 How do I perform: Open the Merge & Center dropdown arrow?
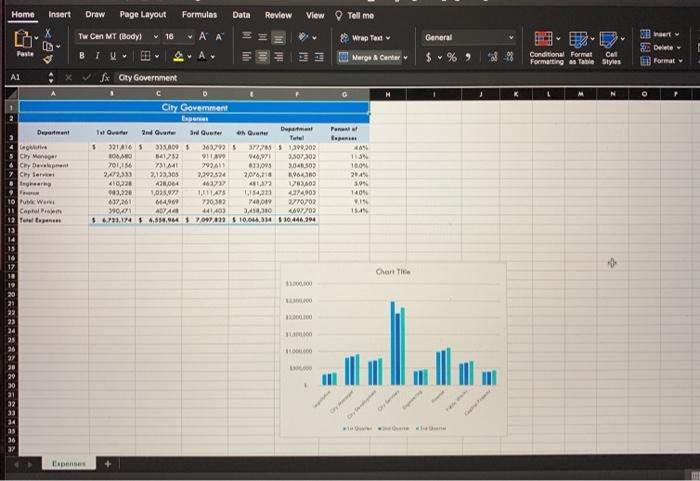[x=405, y=58]
